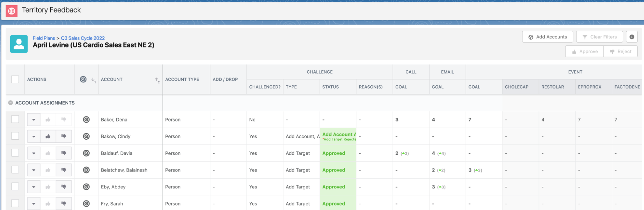The width and height of the screenshot is (644, 210).
Task: Open actions dropdown for Eby, Abdey
Action: 34,187
